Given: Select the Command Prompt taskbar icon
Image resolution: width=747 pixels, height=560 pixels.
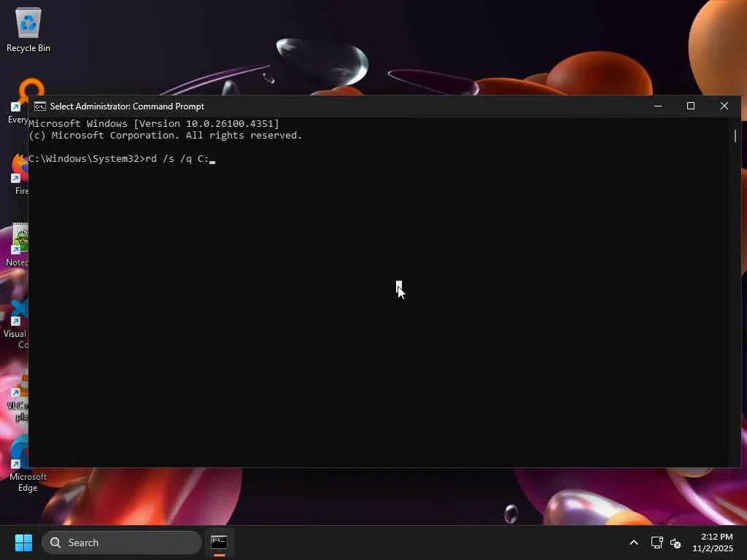Looking at the screenshot, I should [x=219, y=542].
